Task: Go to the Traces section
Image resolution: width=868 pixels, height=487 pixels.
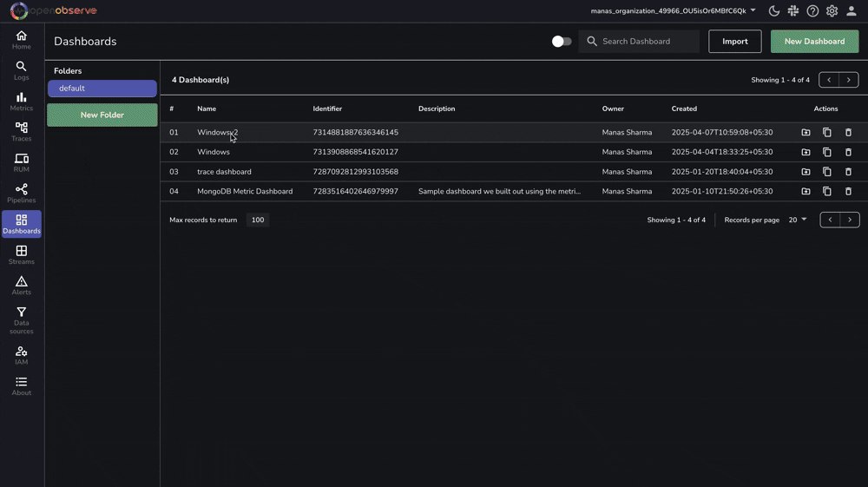Action: click(x=22, y=132)
